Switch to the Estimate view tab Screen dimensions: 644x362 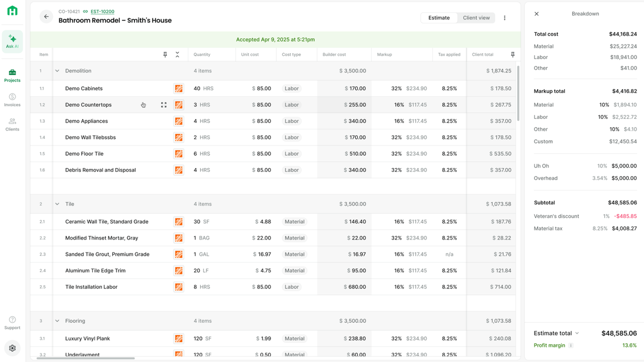point(439,18)
